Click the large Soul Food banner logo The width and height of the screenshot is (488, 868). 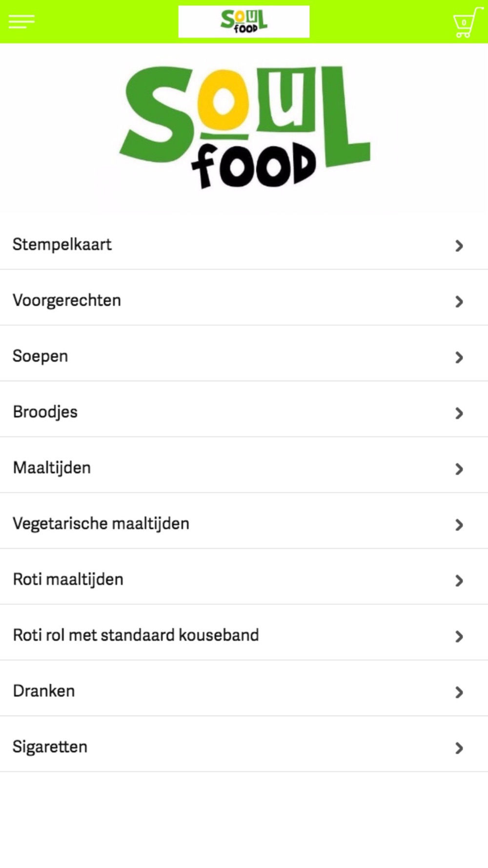[244, 128]
